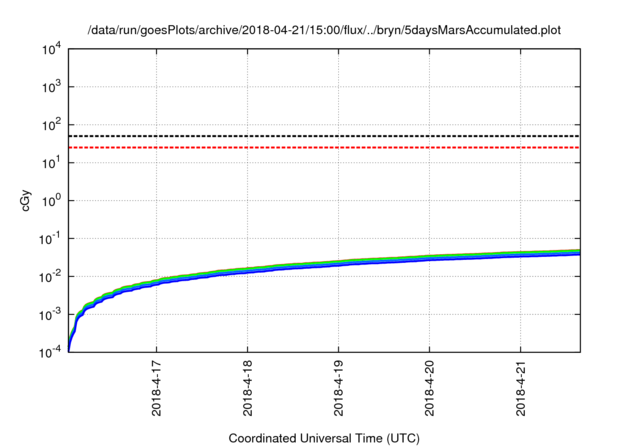Click the 2018-4-19 date tick label
This screenshot has width=640, height=448.
339,390
